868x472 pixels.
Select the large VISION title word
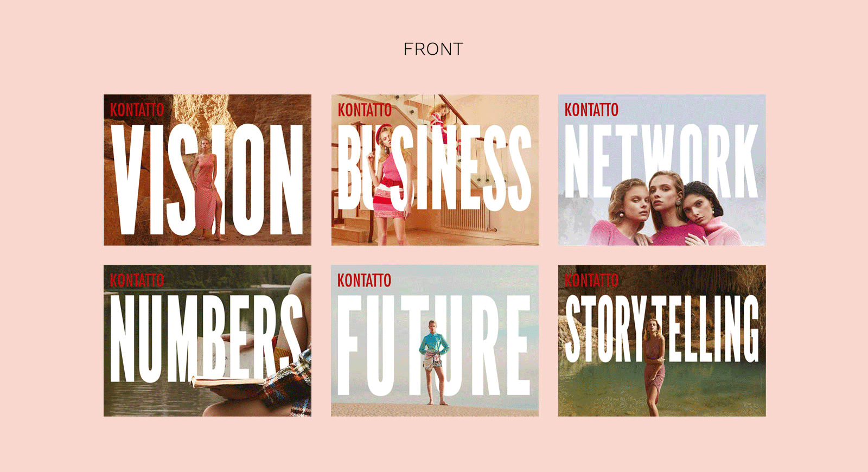(207, 179)
